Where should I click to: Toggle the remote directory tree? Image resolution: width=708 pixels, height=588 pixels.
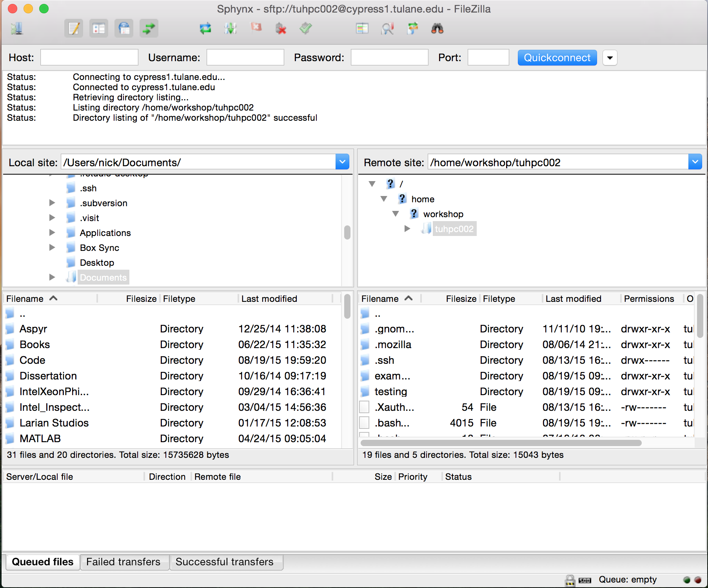coord(124,29)
